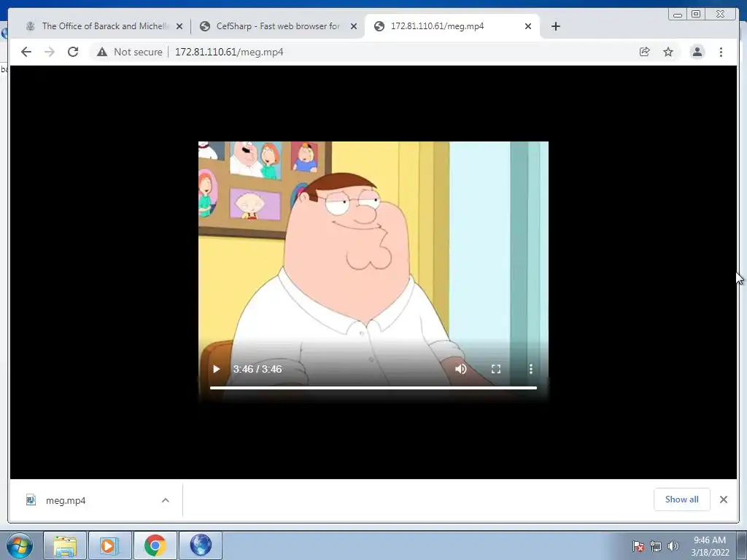This screenshot has height=560, width=747.
Task: Click the taskbar clock showing 9:46 AM
Action: (710, 546)
